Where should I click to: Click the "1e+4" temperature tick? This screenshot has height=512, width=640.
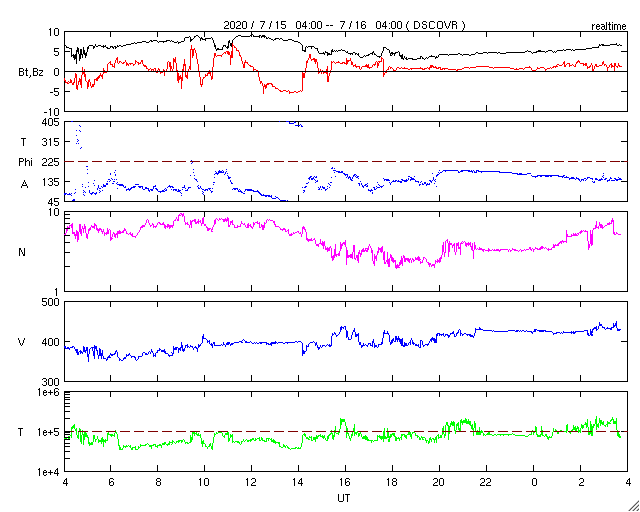[51, 472]
